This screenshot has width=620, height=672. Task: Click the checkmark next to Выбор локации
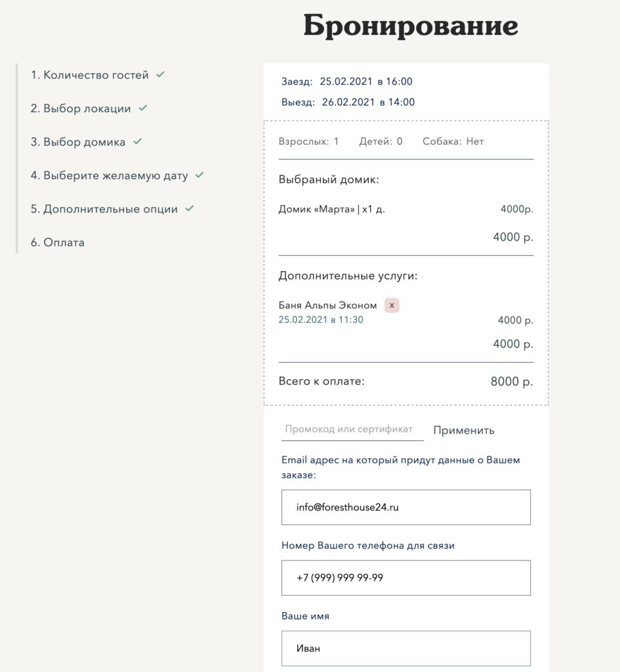click(x=142, y=108)
